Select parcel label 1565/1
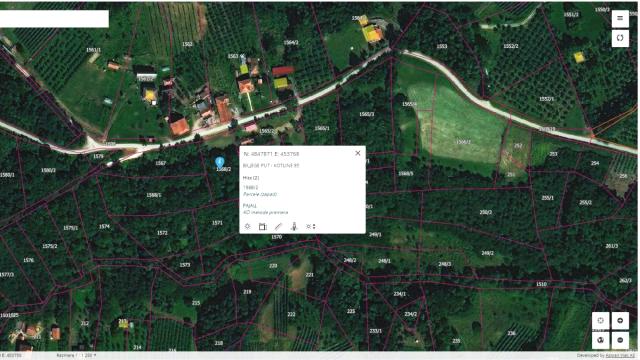Viewport: 640px width, 360px height. (x=322, y=129)
